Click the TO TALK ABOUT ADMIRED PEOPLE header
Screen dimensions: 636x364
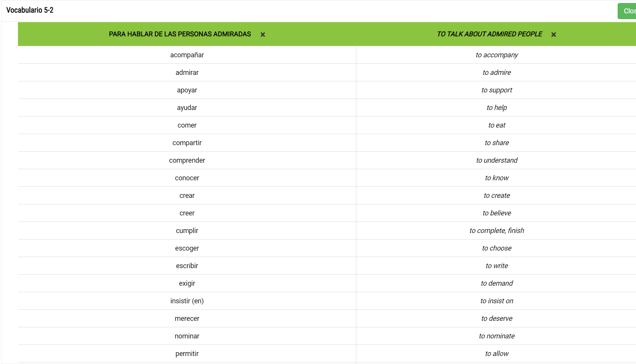click(489, 34)
